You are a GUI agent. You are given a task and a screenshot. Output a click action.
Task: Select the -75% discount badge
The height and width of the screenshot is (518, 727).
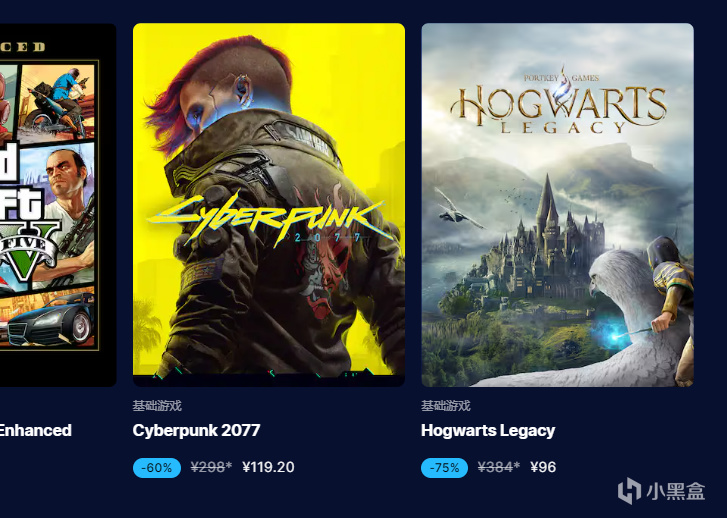(x=444, y=467)
